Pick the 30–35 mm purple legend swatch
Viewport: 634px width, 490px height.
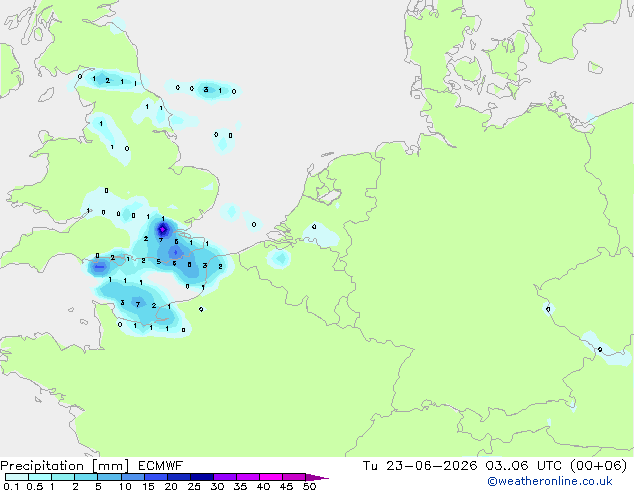[x=224, y=477]
